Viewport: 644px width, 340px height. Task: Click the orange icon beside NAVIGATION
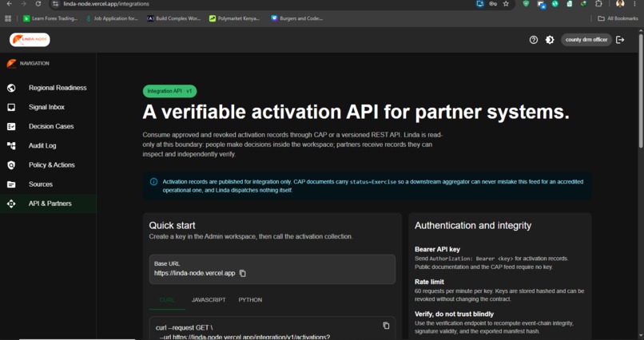click(11, 64)
